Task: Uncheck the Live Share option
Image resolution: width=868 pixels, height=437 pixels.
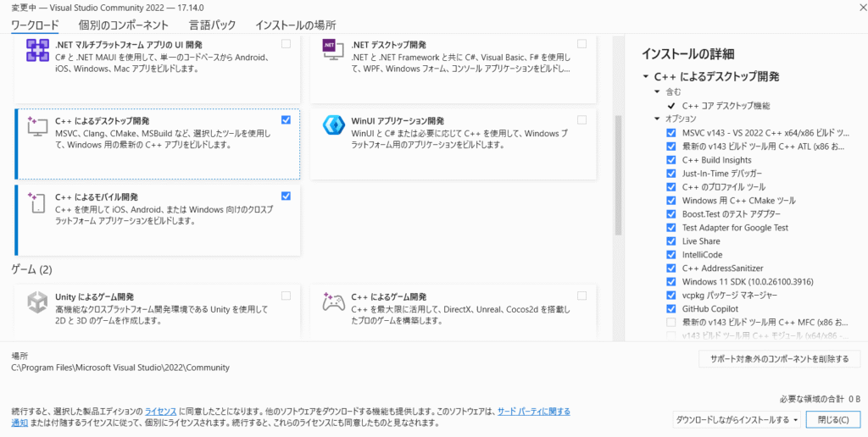Action: coord(671,241)
